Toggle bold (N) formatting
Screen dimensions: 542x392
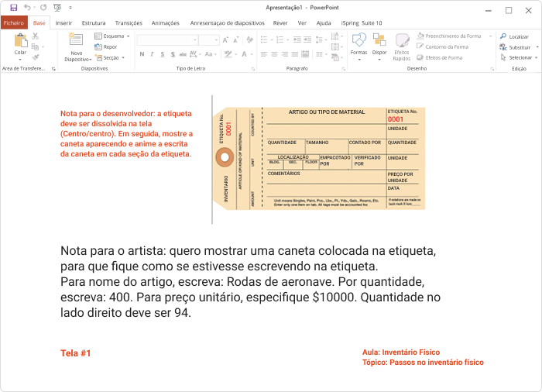(x=142, y=54)
